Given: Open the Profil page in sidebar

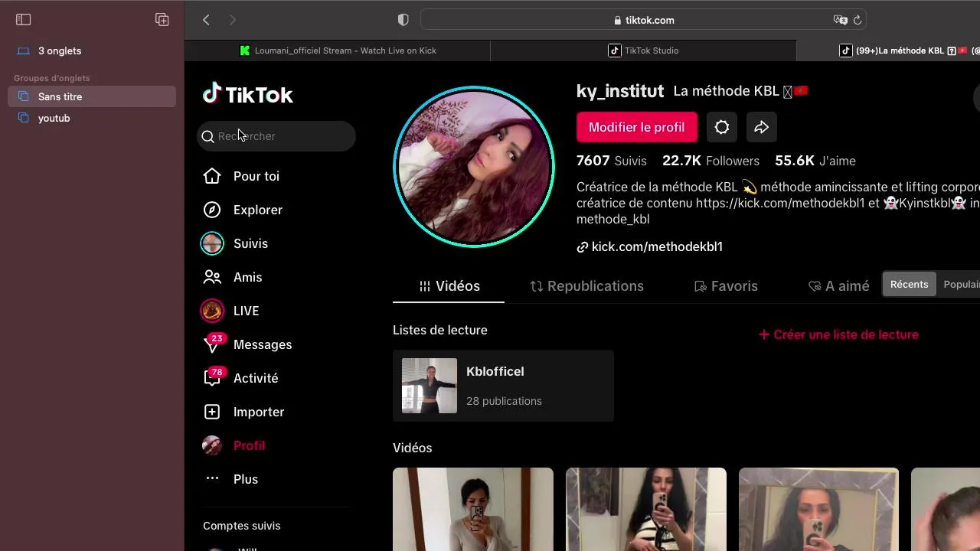Looking at the screenshot, I should 234,445.
